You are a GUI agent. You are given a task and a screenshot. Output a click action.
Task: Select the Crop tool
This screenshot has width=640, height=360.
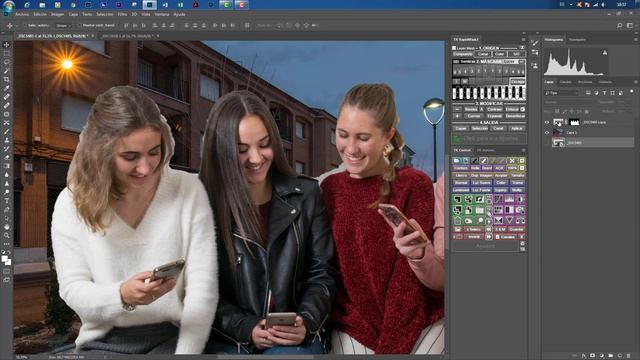point(7,79)
